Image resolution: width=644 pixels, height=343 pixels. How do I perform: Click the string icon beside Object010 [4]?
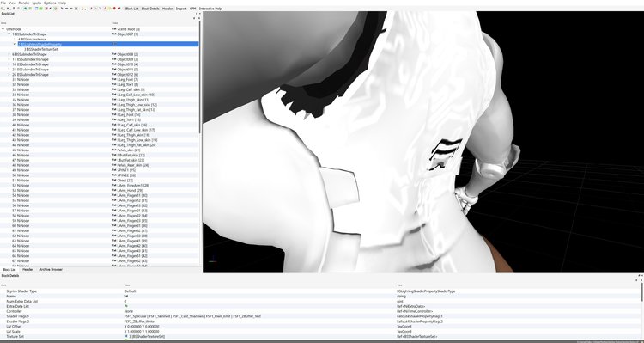tap(114, 64)
